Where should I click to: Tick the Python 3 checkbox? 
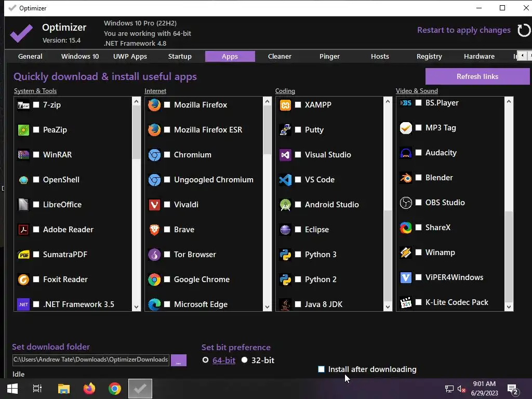click(298, 254)
